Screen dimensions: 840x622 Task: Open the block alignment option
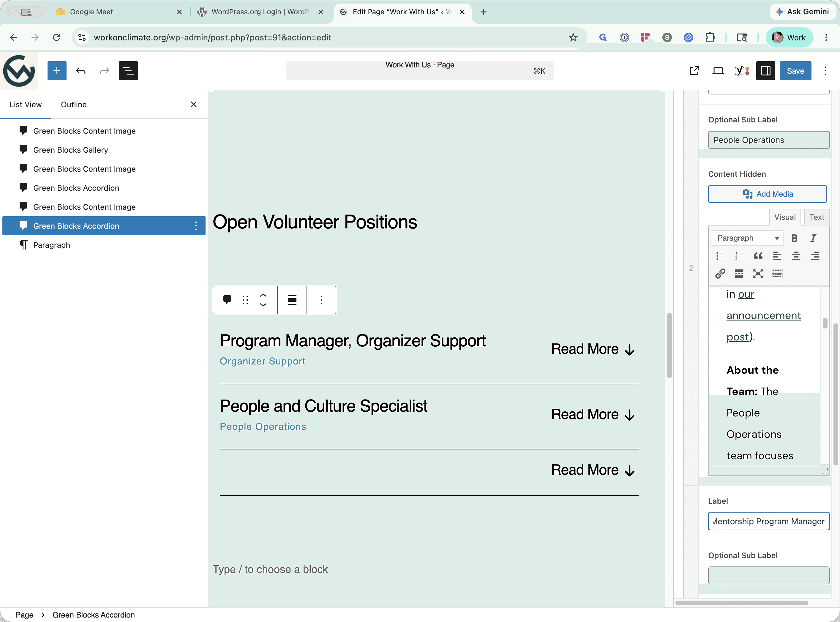click(x=292, y=300)
